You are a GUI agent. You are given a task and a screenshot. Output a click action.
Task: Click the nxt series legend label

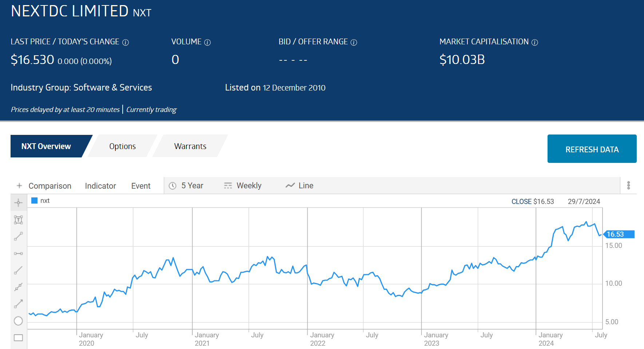45,201
